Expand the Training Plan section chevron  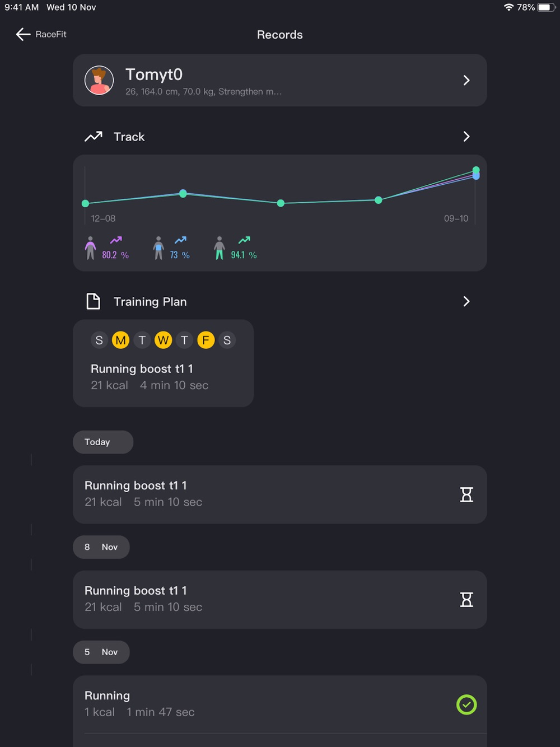466,301
